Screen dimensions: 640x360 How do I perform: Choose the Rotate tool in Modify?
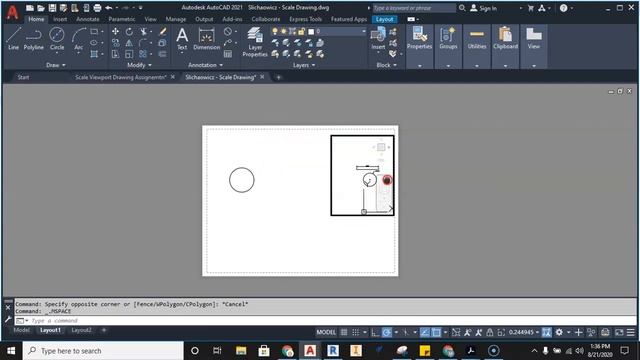129,31
